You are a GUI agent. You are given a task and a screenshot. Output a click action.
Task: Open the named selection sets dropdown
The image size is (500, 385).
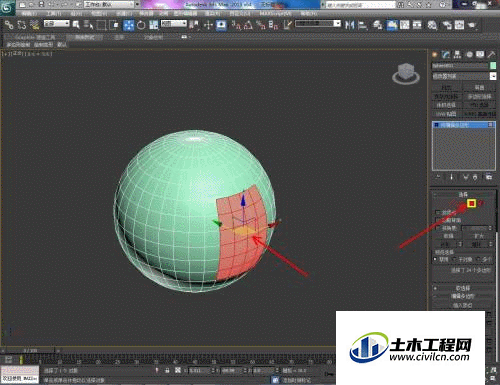click(x=318, y=24)
